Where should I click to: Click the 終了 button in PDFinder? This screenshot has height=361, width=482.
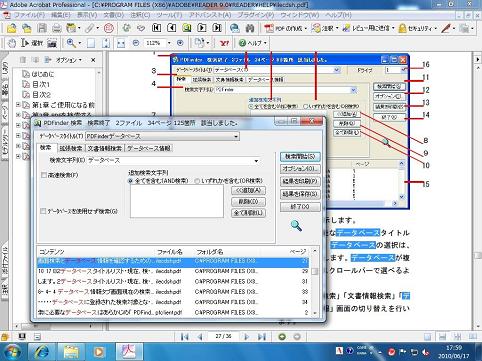[300, 207]
